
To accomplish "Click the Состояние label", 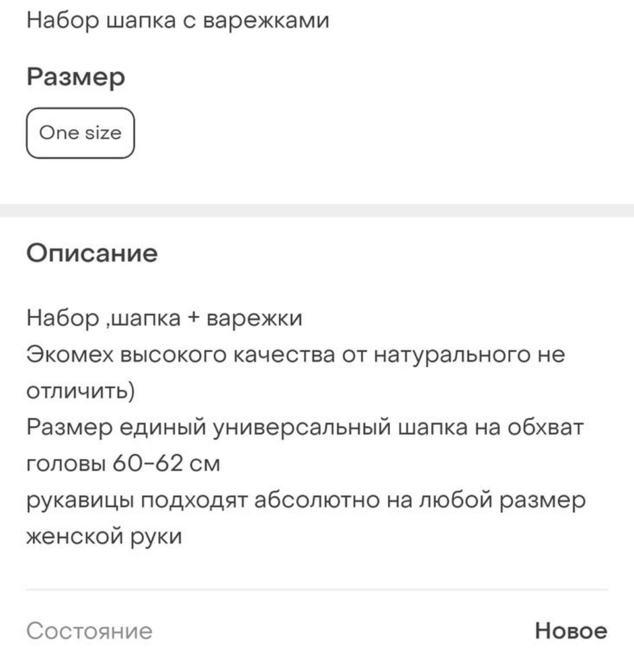I will coord(89,631).
